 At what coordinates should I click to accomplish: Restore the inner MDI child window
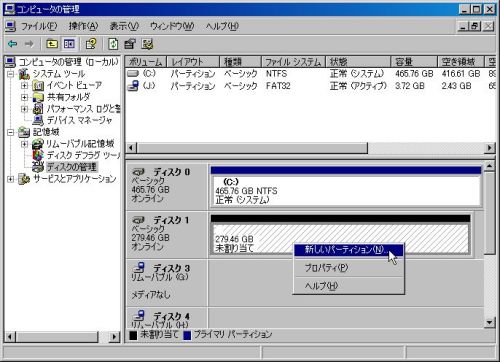point(475,26)
